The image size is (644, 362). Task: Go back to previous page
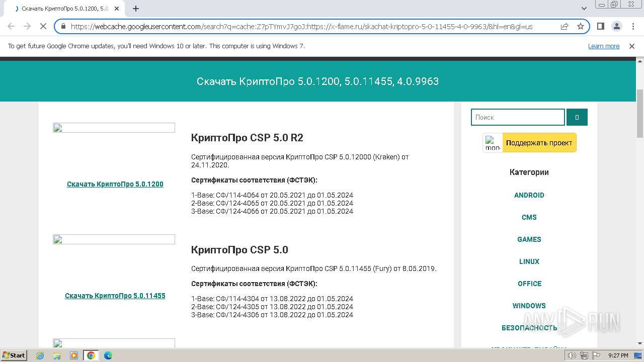(x=11, y=26)
